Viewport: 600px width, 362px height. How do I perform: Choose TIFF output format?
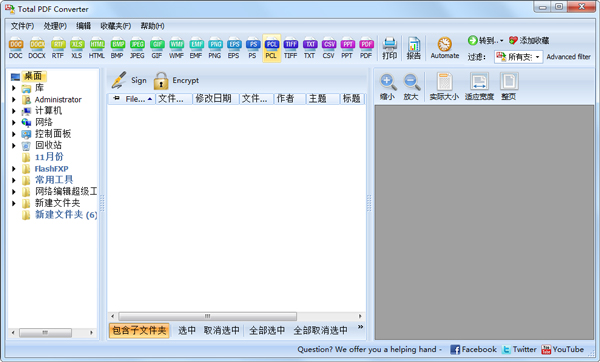click(x=291, y=49)
